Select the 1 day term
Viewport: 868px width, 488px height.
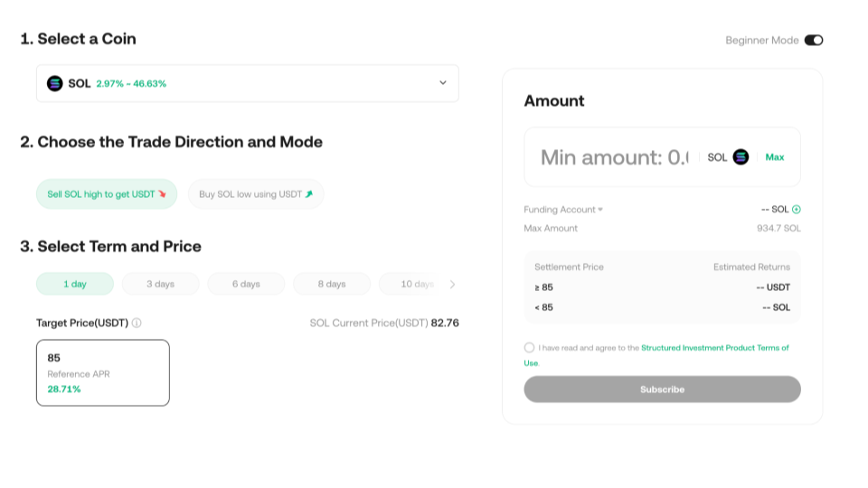pos(75,284)
